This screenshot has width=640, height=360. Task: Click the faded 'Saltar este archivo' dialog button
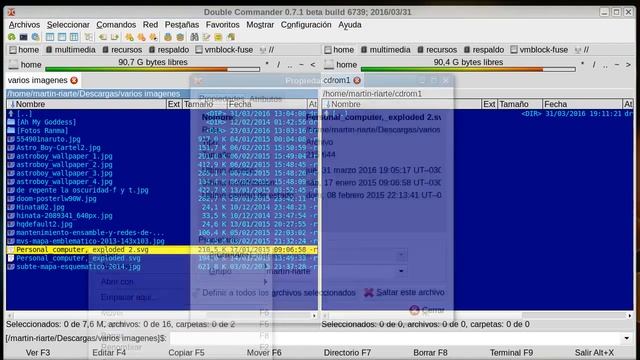pos(404,292)
